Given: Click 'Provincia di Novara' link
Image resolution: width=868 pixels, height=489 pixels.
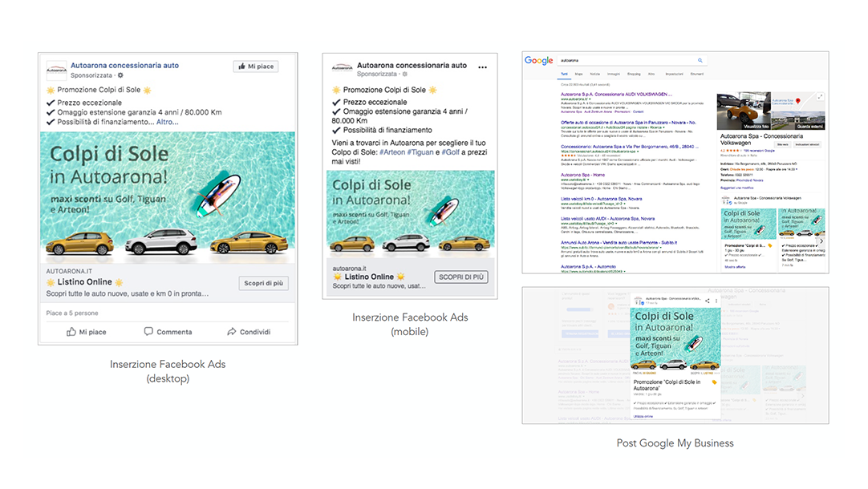Looking at the screenshot, I should tap(749, 180).
